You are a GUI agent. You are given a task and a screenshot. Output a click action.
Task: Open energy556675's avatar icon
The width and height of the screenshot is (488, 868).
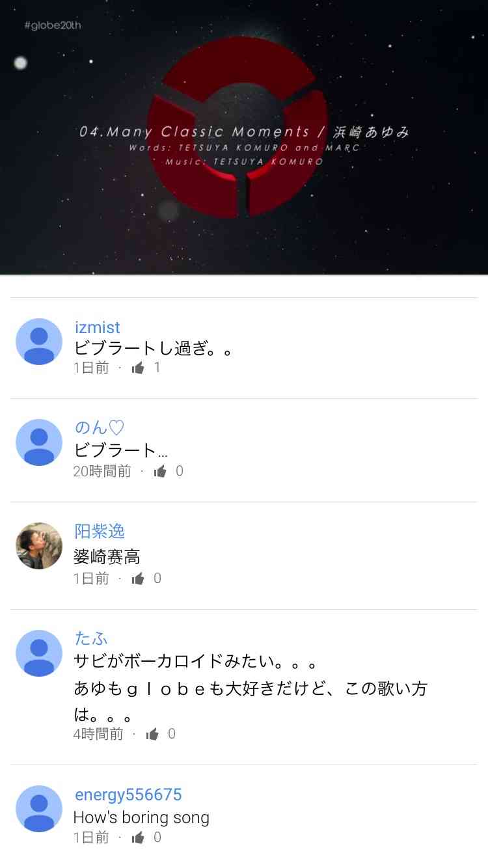(x=39, y=809)
